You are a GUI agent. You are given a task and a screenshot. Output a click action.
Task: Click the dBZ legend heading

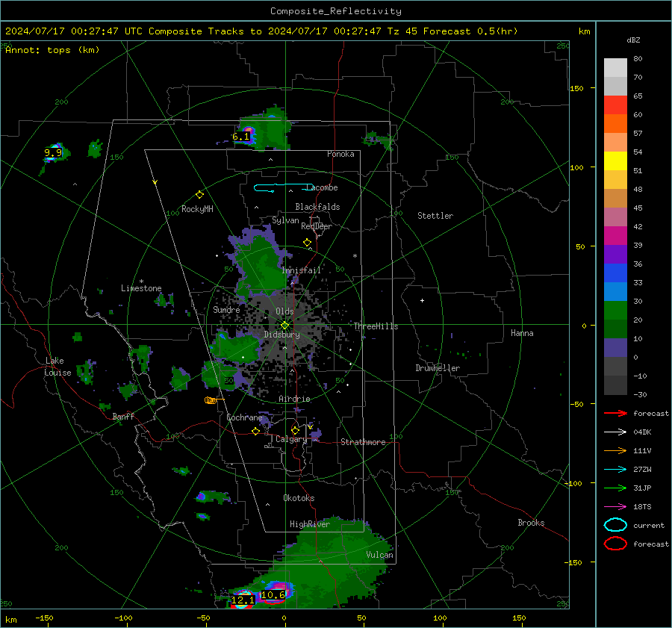633,40
